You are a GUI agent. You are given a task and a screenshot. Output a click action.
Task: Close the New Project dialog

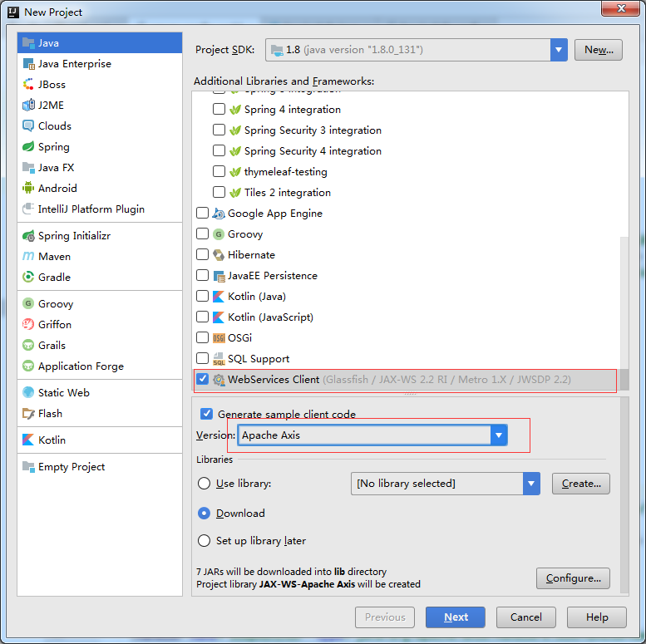[x=621, y=8]
